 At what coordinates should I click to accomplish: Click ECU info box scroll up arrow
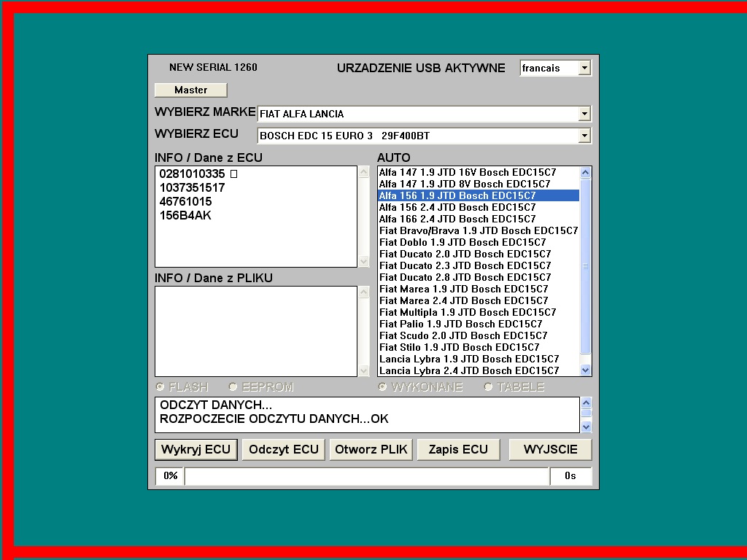(x=364, y=172)
